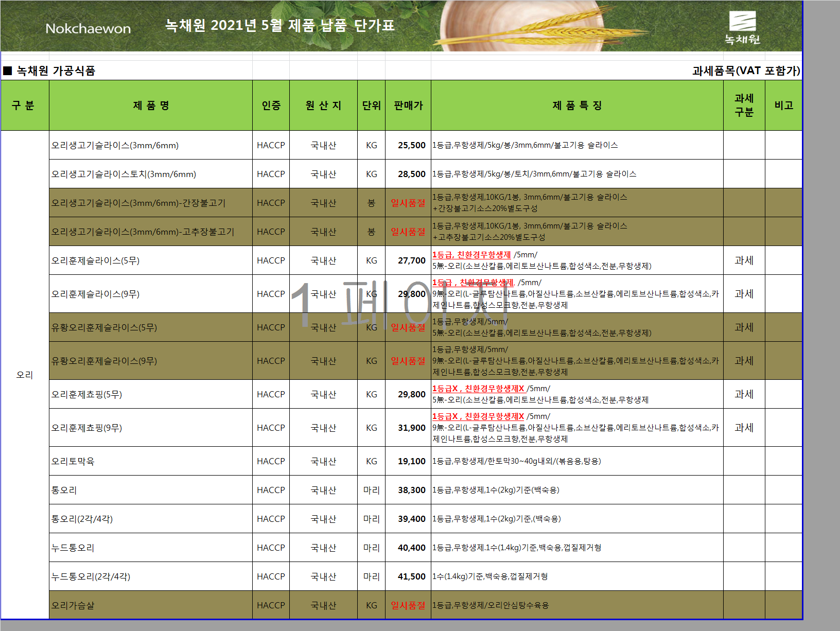The height and width of the screenshot is (631, 840).
Task: Select the 과세품목(VAT 포함가) label
Action: point(746,71)
